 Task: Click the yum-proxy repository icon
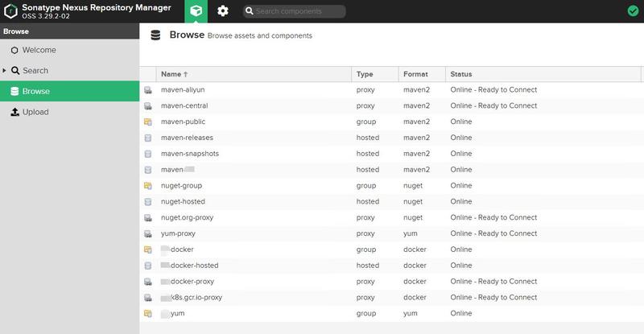coord(148,233)
